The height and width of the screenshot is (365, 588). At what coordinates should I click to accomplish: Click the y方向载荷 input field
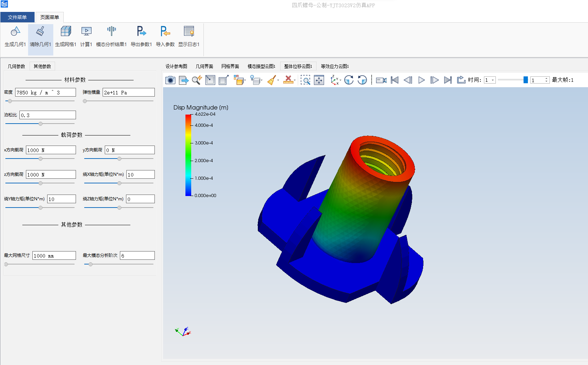click(130, 150)
